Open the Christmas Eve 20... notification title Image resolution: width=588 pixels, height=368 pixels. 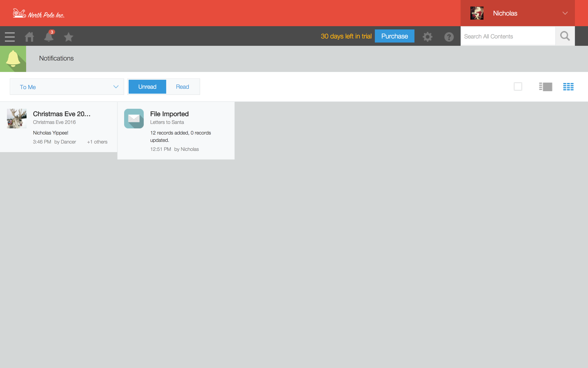(62, 114)
